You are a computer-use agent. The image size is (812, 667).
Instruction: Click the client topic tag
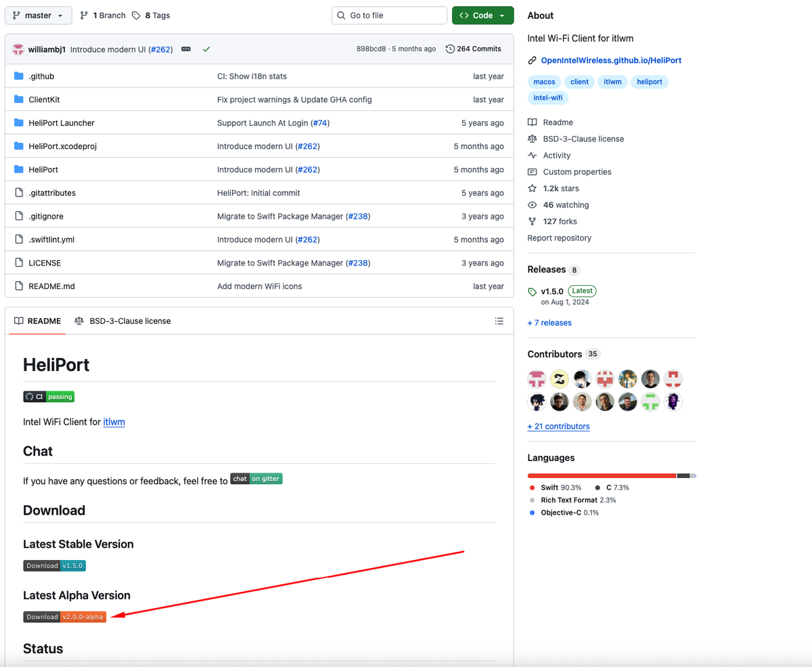tap(579, 82)
